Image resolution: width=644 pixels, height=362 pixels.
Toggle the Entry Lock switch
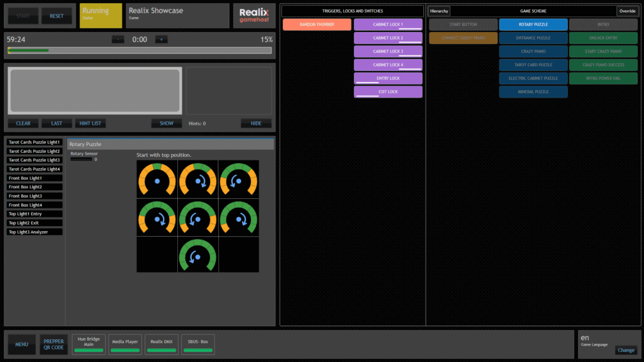pos(388,79)
